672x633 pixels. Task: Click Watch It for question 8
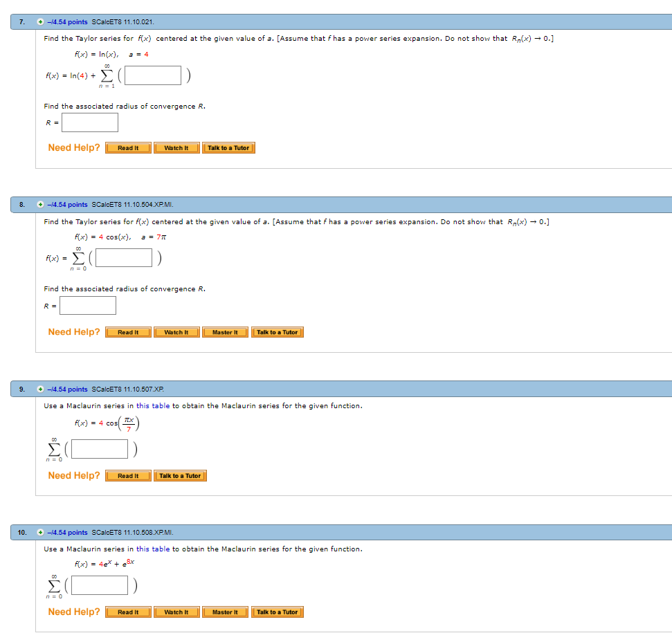click(176, 332)
